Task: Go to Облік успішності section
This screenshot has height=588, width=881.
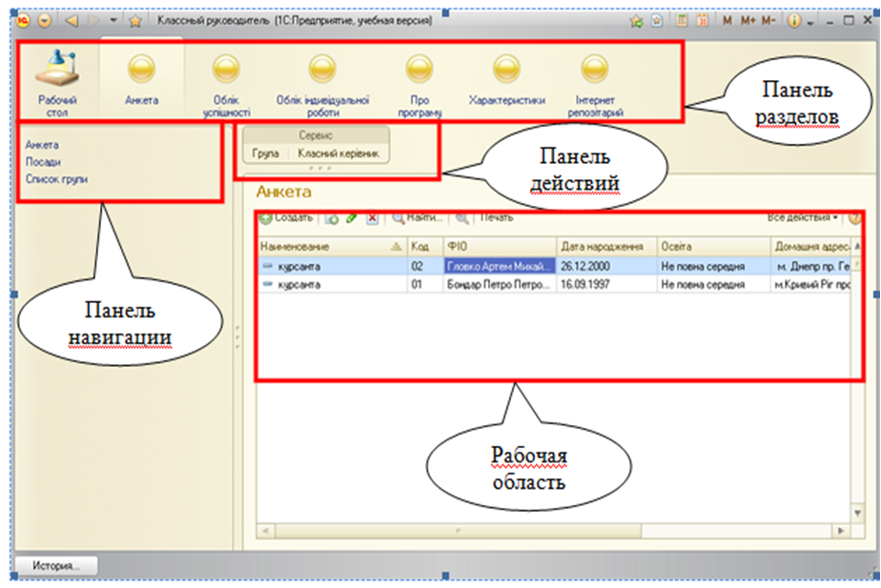Action: click(226, 85)
